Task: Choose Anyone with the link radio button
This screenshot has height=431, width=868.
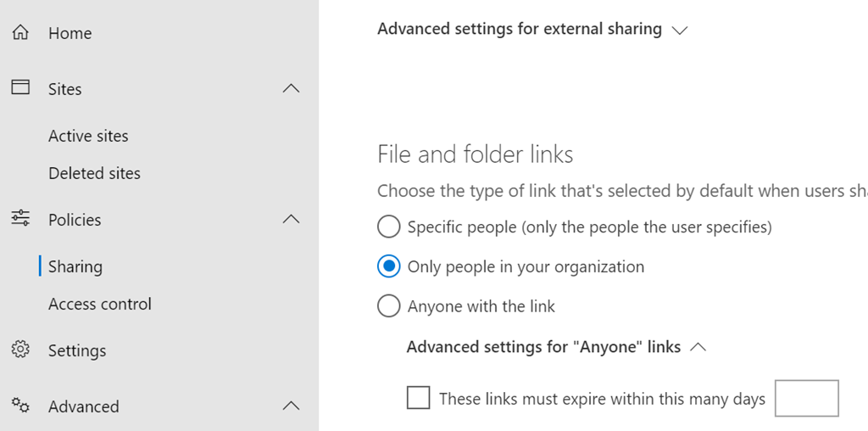Action: (x=388, y=305)
